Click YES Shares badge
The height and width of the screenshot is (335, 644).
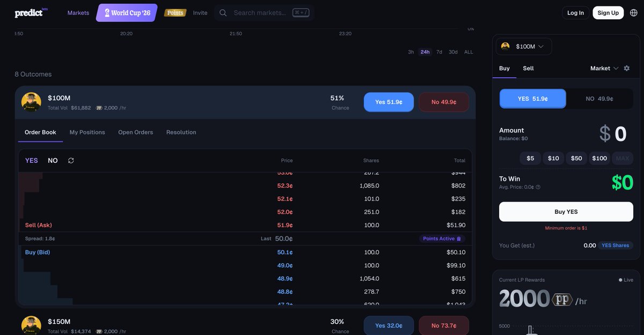point(615,245)
